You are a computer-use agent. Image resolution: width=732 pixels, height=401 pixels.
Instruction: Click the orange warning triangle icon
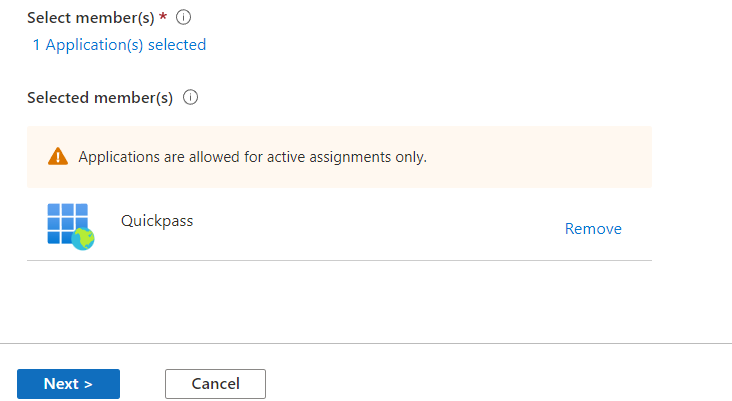point(58,156)
